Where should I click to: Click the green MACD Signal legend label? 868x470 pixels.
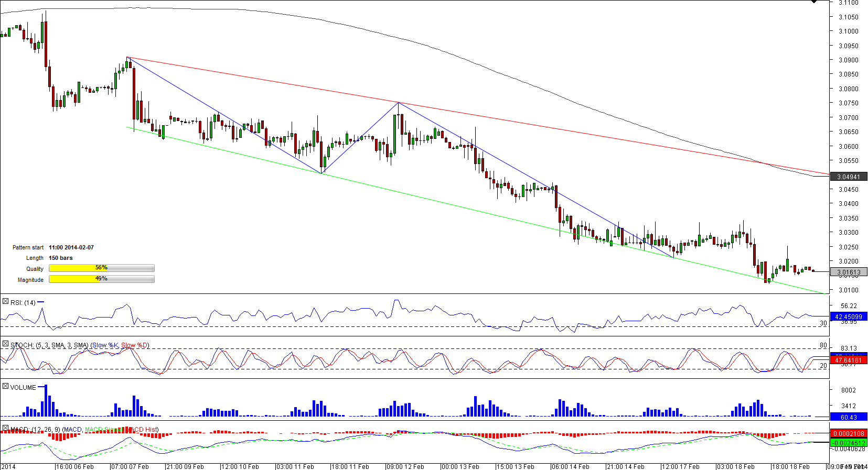pos(103,430)
